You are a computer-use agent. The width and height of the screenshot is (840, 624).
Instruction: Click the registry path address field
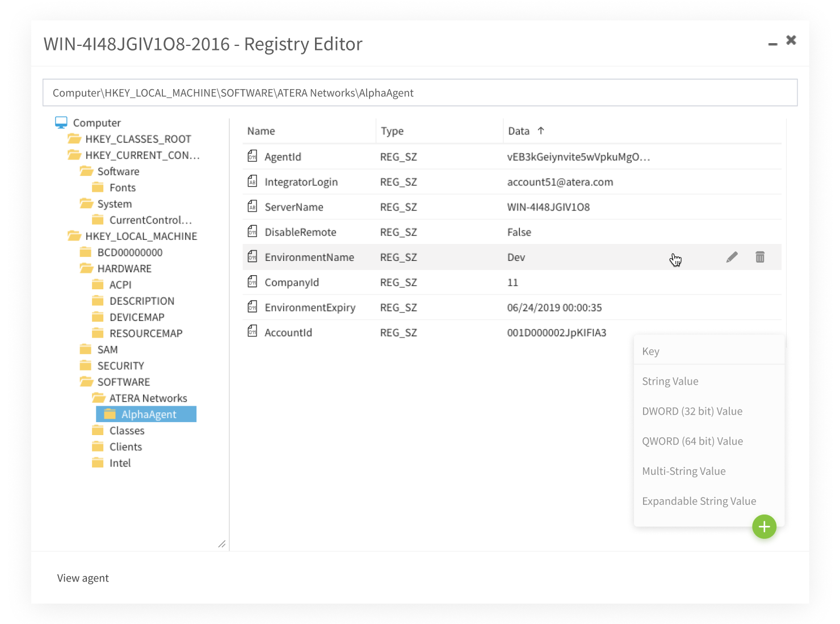[420, 92]
